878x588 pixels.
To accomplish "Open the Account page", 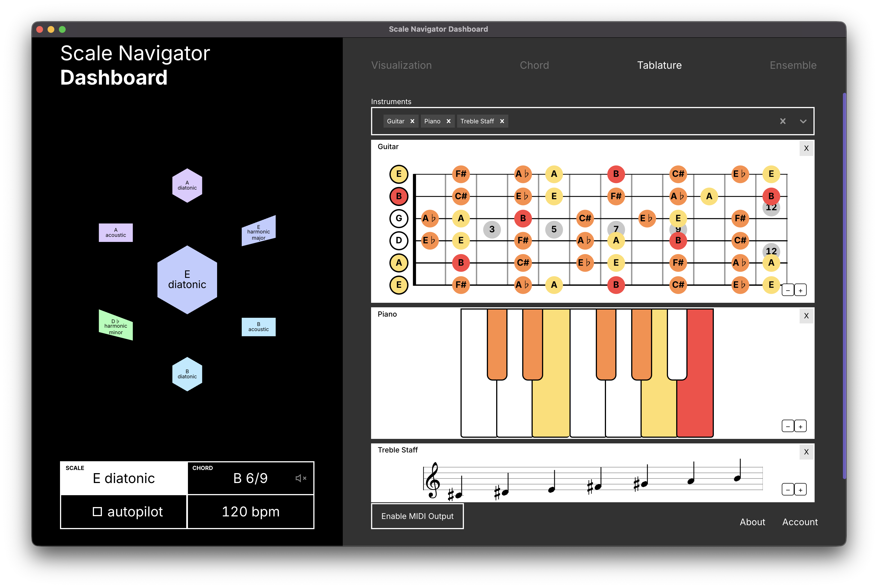I will coord(800,522).
